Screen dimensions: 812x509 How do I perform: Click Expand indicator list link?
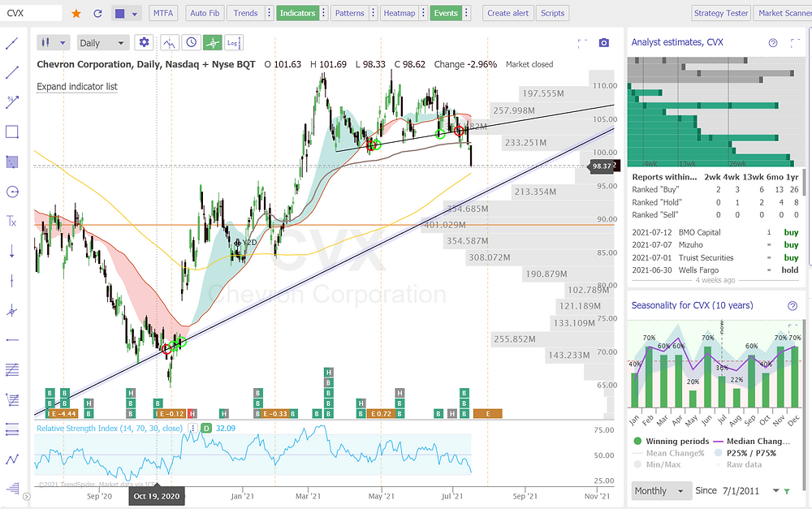pyautogui.click(x=77, y=87)
